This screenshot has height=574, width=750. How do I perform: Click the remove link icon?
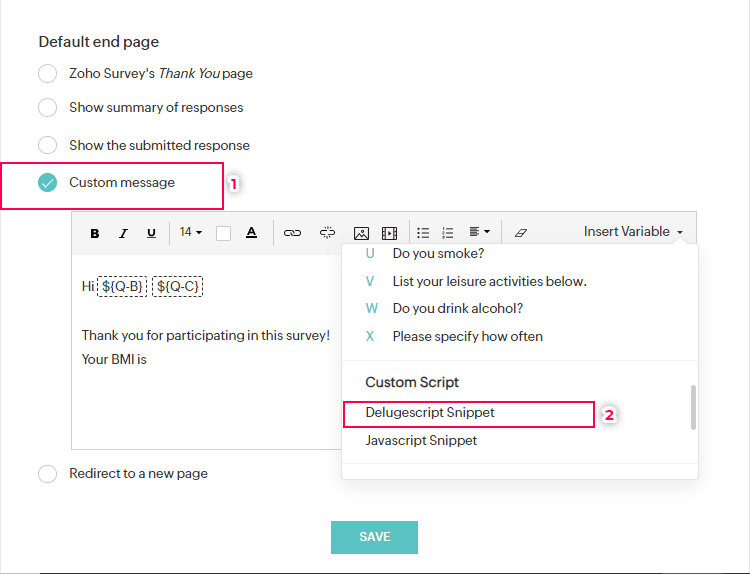point(327,232)
